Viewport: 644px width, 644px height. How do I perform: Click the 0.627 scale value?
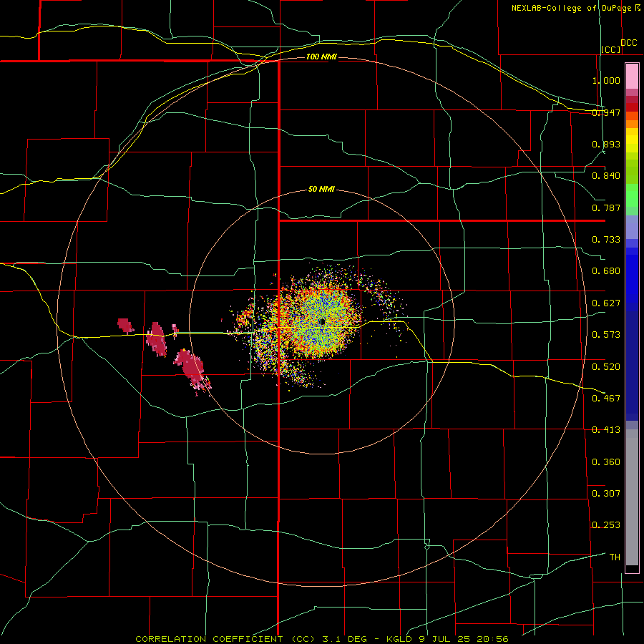click(x=606, y=303)
